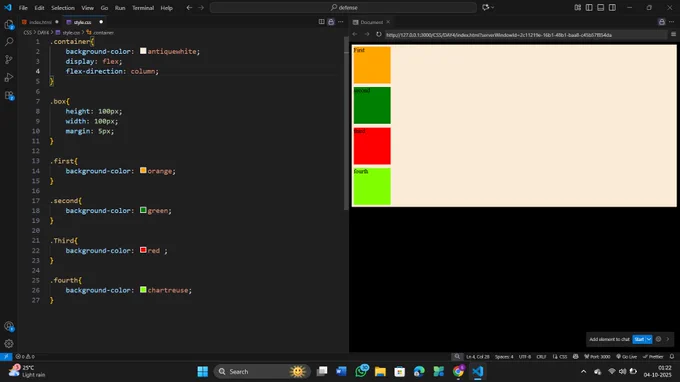Expand the Copilot chat dropdown arrow
The width and height of the screenshot is (680, 382).
tap(493, 7)
